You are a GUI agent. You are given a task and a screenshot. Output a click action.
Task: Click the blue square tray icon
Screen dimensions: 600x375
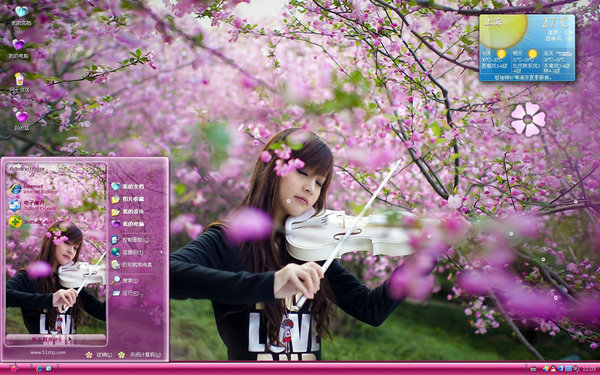[x=568, y=369]
